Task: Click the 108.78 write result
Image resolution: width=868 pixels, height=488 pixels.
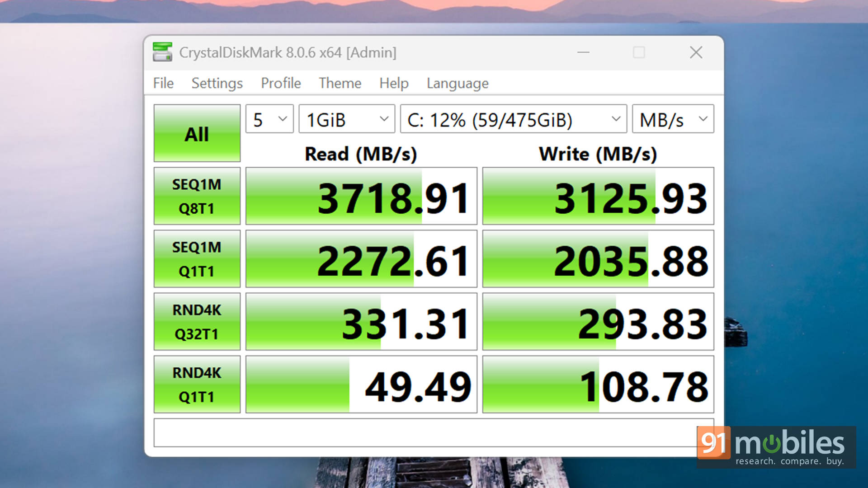Action: 598,385
